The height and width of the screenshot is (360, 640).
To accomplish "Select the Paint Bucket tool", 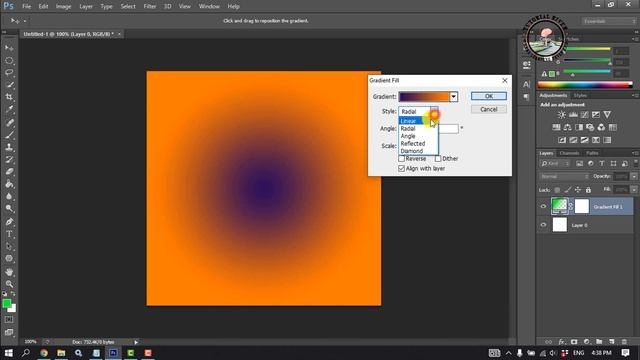I will pos(9,184).
